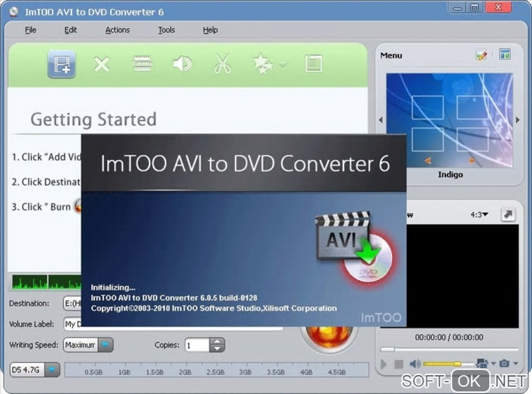Image resolution: width=532 pixels, height=394 pixels.
Task: Click the snapshot camera icon
Action: click(504, 363)
